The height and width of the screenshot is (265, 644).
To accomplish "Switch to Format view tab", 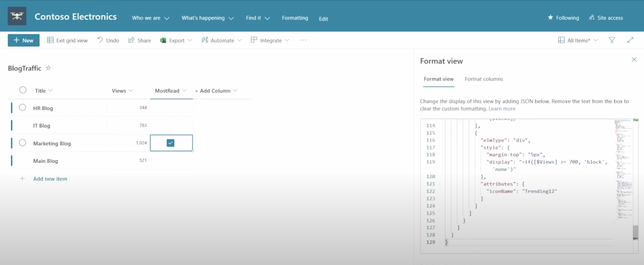I will point(438,79).
